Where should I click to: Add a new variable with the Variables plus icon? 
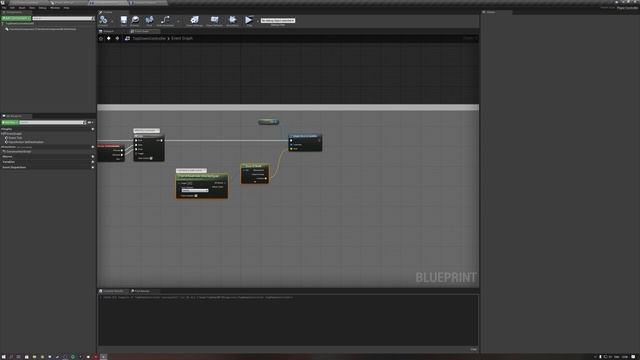(93, 162)
